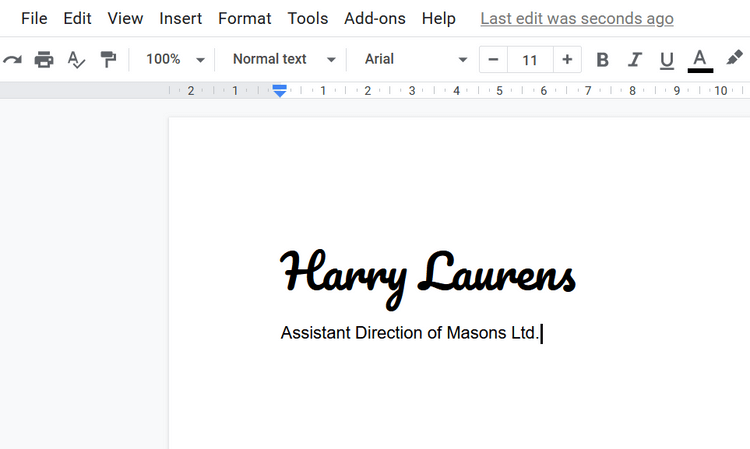Decrease font size with minus button

(x=492, y=60)
